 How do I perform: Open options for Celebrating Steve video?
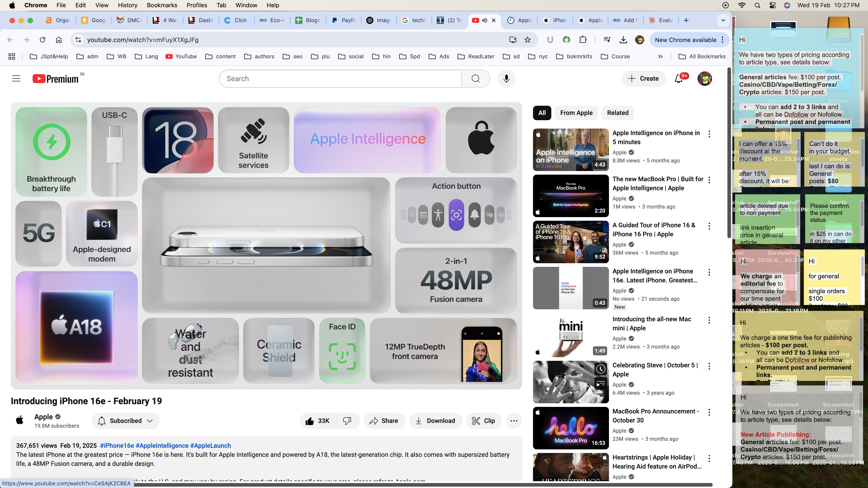tap(709, 366)
